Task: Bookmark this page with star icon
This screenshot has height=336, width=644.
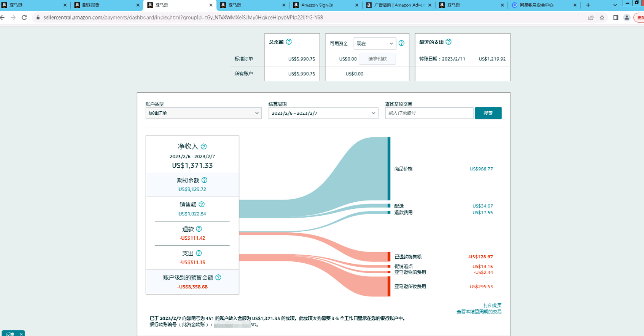Action: (602, 18)
